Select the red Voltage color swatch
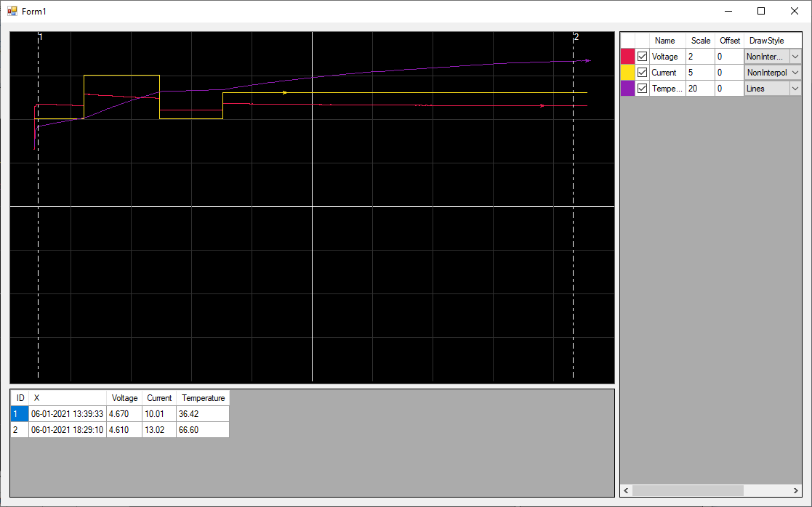 (627, 57)
